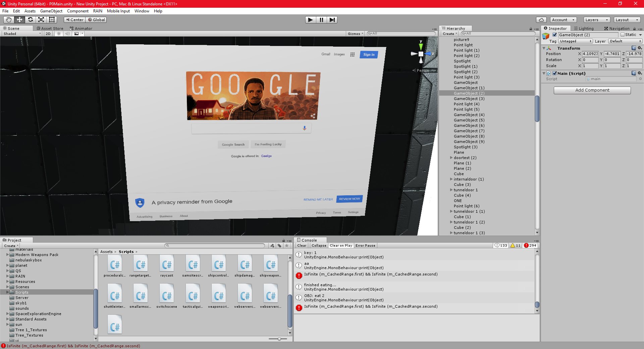Viewport: 644px width, 349px height.
Task: Switch to the Lighting tab
Action: point(584,29)
